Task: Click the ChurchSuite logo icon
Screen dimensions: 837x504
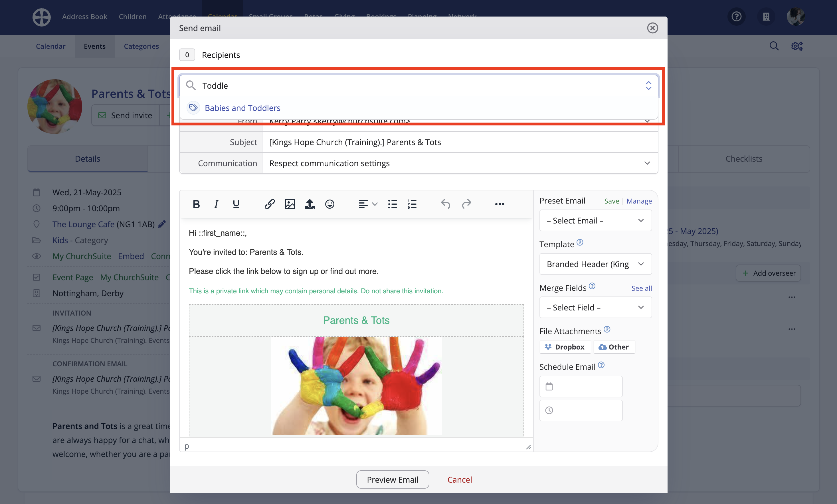Action: [x=41, y=17]
